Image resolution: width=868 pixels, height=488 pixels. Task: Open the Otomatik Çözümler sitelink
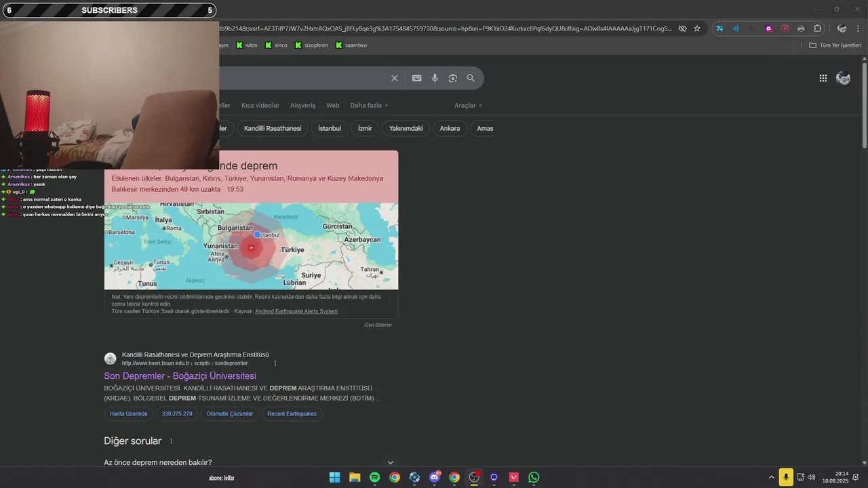point(230,414)
